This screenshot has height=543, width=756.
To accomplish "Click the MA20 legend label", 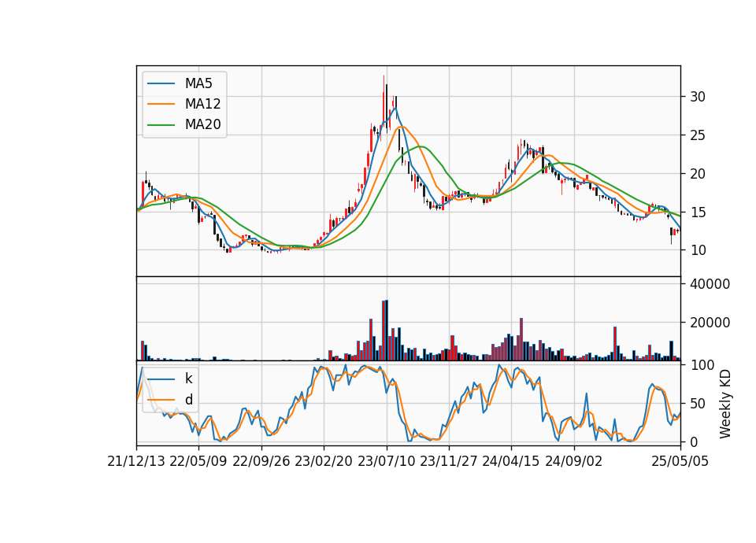I will pyautogui.click(x=202, y=125).
